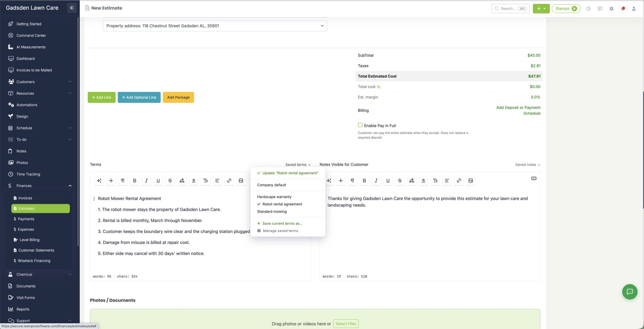Open the messages chat icon in header
This screenshot has height=329, width=644.
click(x=600, y=8)
